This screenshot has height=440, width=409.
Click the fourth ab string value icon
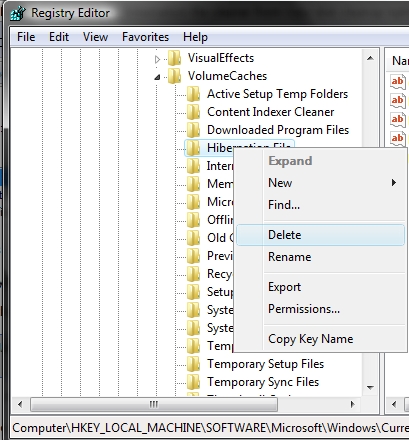click(x=398, y=138)
